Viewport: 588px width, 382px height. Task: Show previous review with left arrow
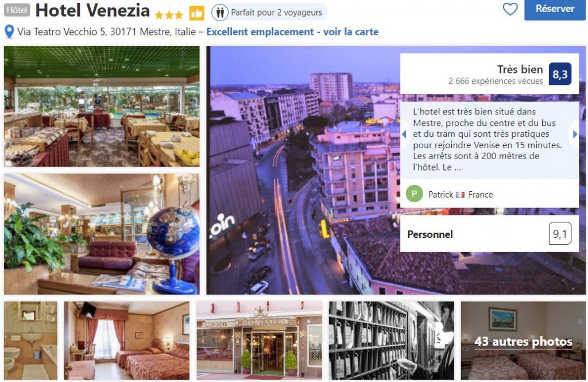404,134
